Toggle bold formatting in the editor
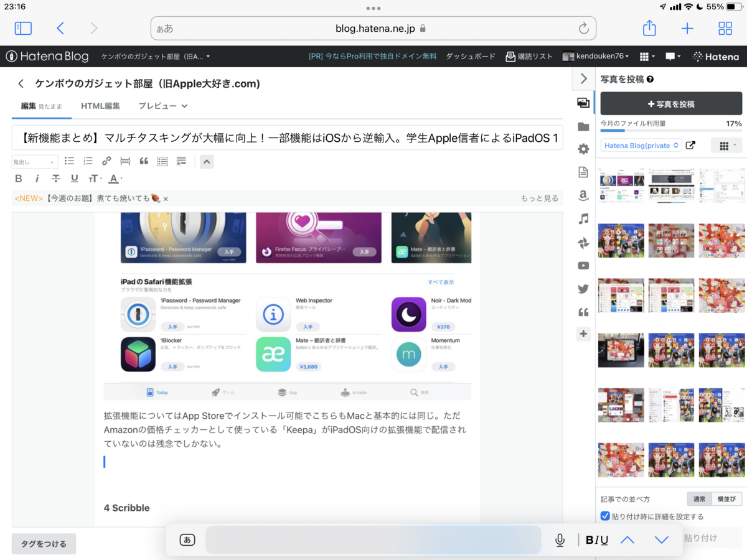The width and height of the screenshot is (747, 560). [18, 178]
